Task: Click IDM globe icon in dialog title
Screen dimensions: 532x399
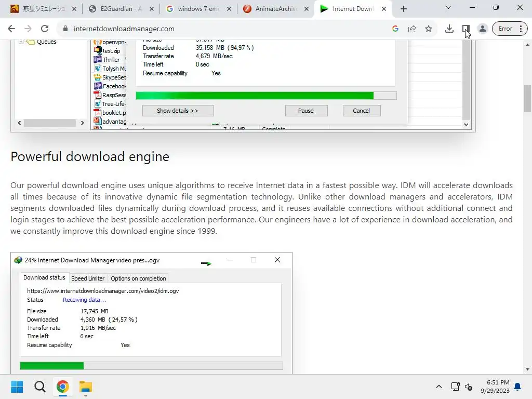Action: click(18, 260)
